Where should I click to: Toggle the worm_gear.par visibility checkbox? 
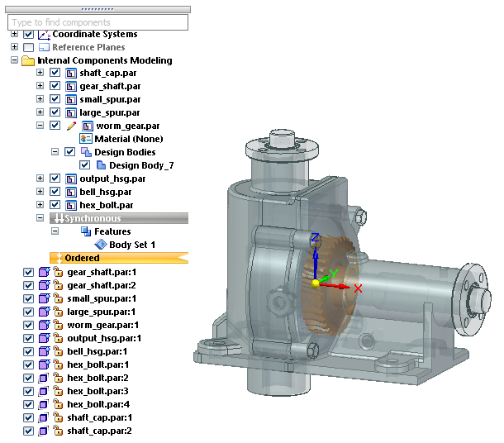55,126
